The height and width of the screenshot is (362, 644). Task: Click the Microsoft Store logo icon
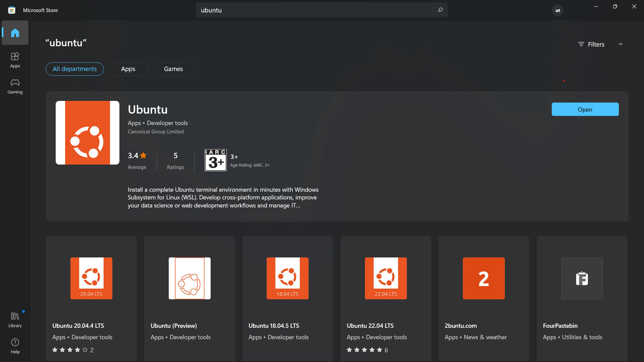coord(12,10)
